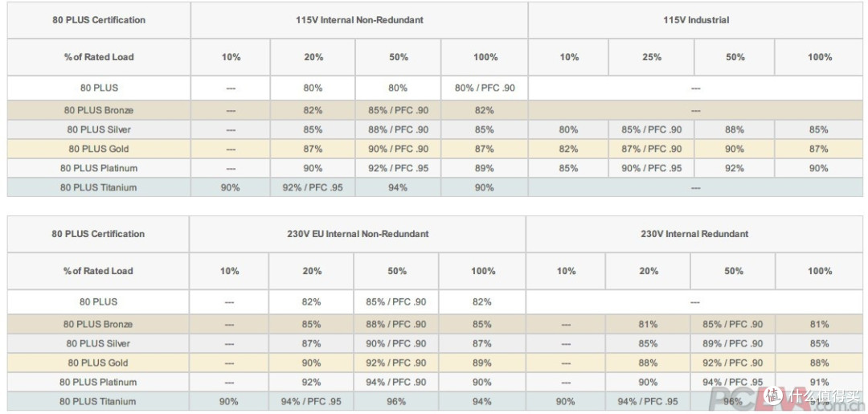Image resolution: width=868 pixels, height=414 pixels.
Task: Click the 92% / PFC .95 Titanium cell
Action: pyautogui.click(x=313, y=187)
